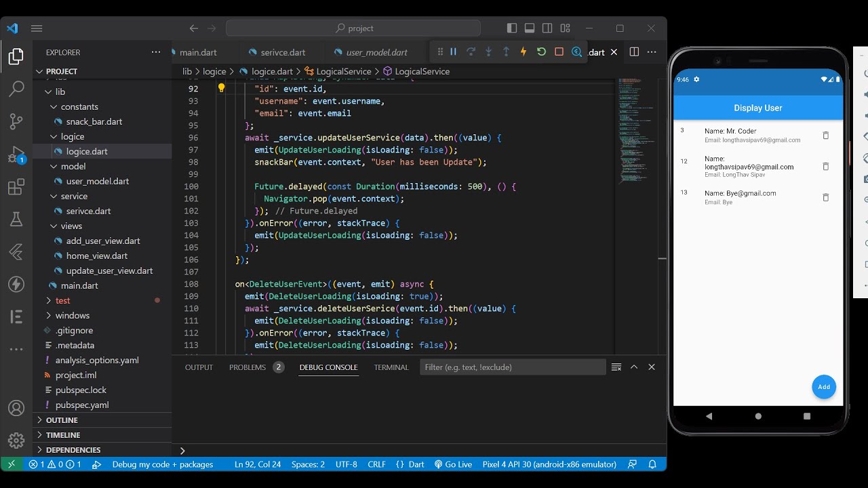Image resolution: width=868 pixels, height=488 pixels.
Task: Step out in debug toolbar
Action: click(x=506, y=52)
